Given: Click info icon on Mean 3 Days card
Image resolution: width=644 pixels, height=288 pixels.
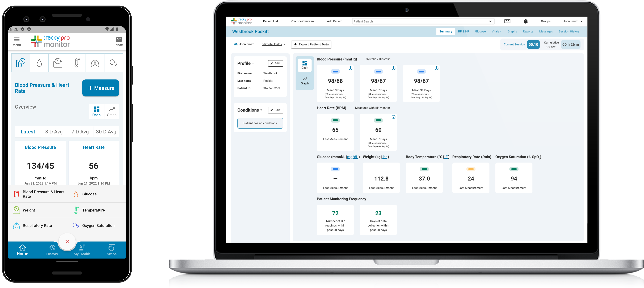Looking at the screenshot, I should click(350, 68).
